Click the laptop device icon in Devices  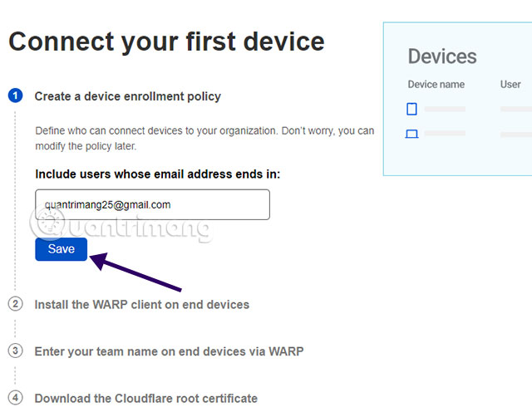click(411, 133)
